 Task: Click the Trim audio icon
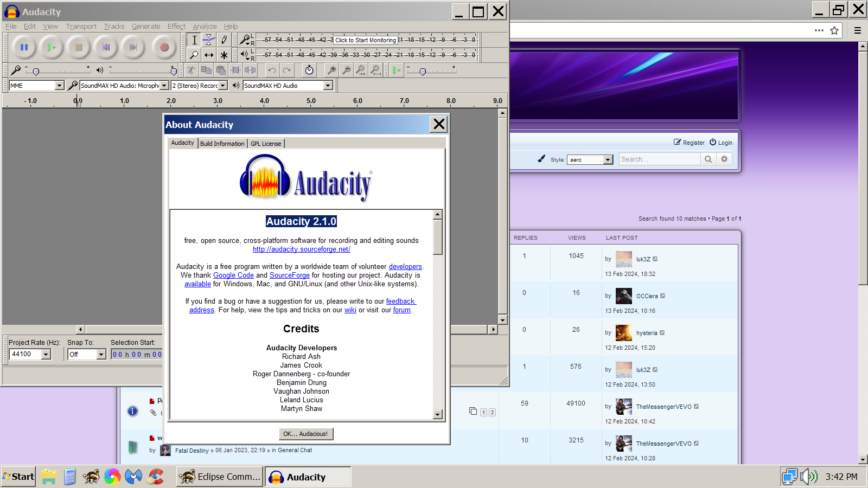[235, 70]
